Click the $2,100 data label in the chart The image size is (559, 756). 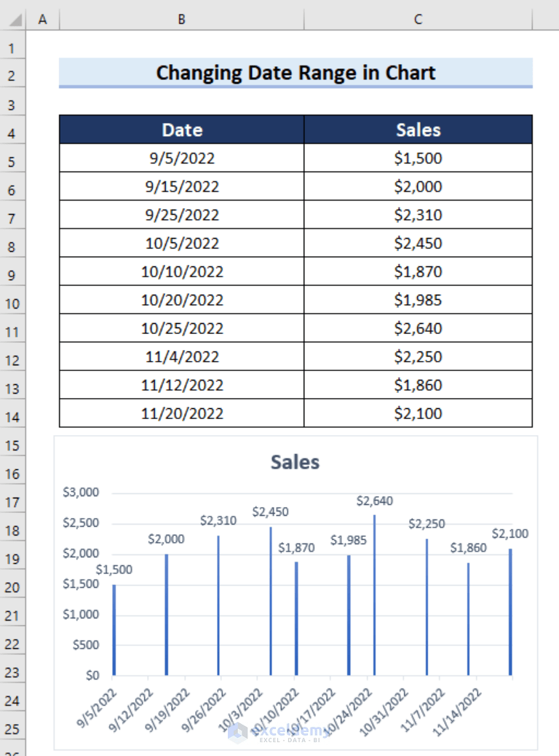[512, 533]
